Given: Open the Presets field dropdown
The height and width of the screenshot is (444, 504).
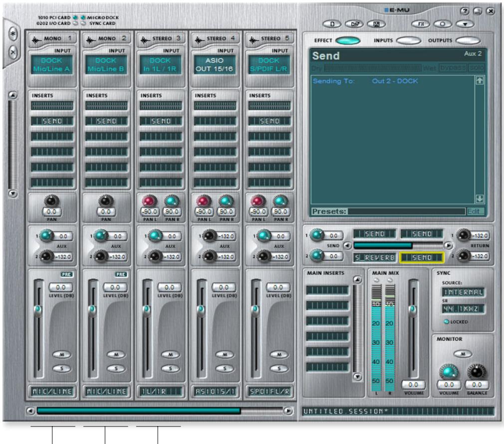Looking at the screenshot, I should coord(406,212).
